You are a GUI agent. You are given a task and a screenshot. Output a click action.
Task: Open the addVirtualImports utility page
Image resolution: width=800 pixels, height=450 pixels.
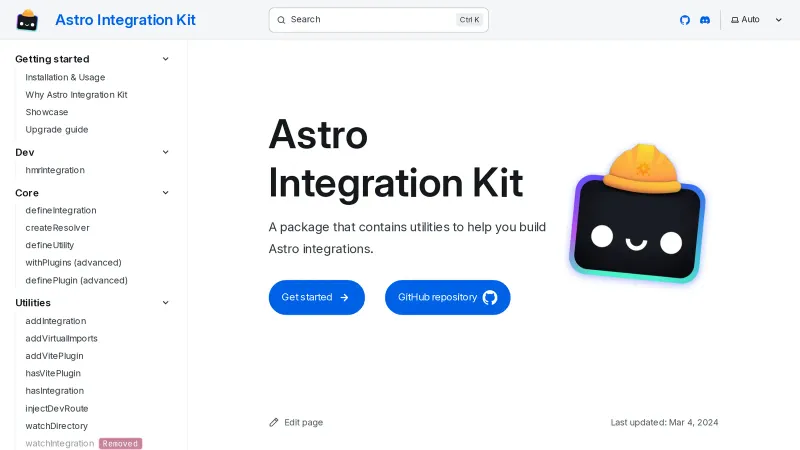(x=61, y=338)
